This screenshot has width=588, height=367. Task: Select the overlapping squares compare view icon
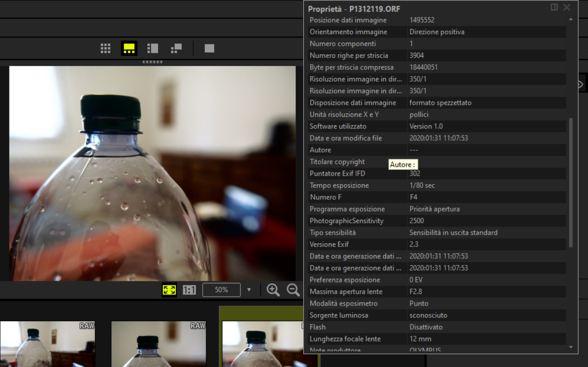coord(176,48)
